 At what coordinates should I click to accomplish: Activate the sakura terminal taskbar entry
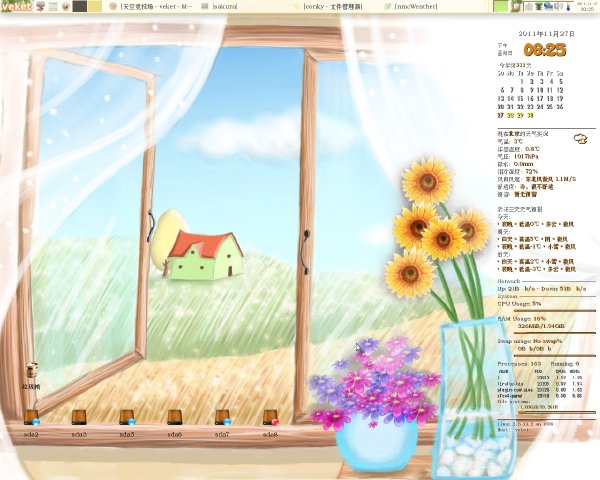[x=219, y=7]
